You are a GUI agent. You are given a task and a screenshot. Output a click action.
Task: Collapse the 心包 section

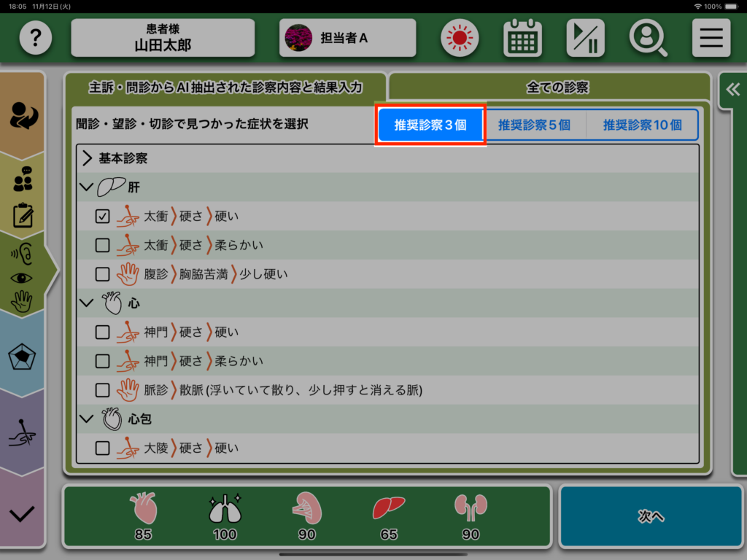[88, 419]
